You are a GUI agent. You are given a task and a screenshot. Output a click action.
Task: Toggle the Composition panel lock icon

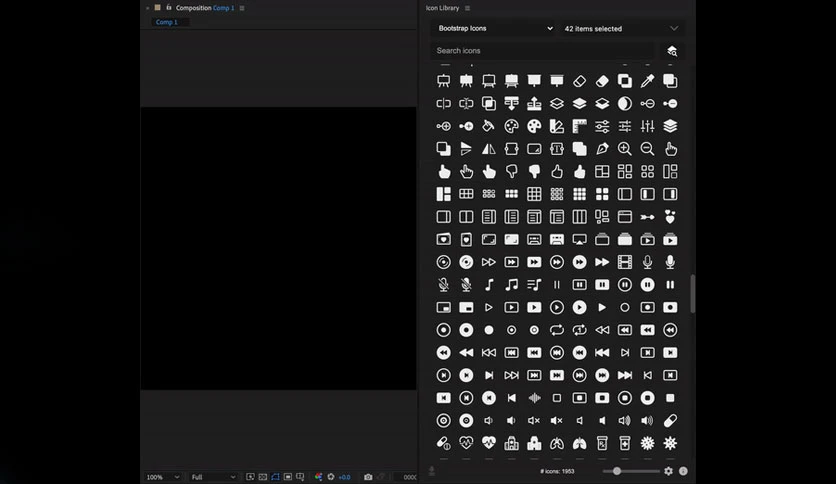[x=169, y=7]
